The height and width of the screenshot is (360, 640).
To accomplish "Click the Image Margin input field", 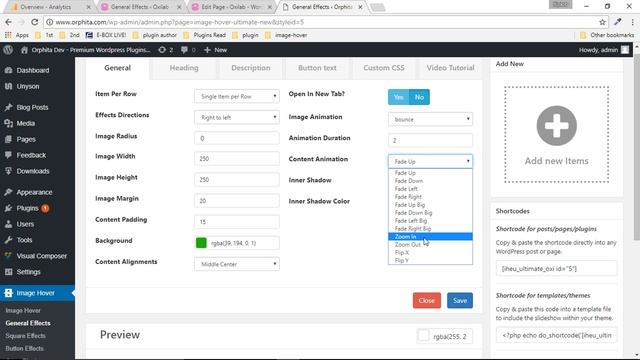I will (x=237, y=201).
